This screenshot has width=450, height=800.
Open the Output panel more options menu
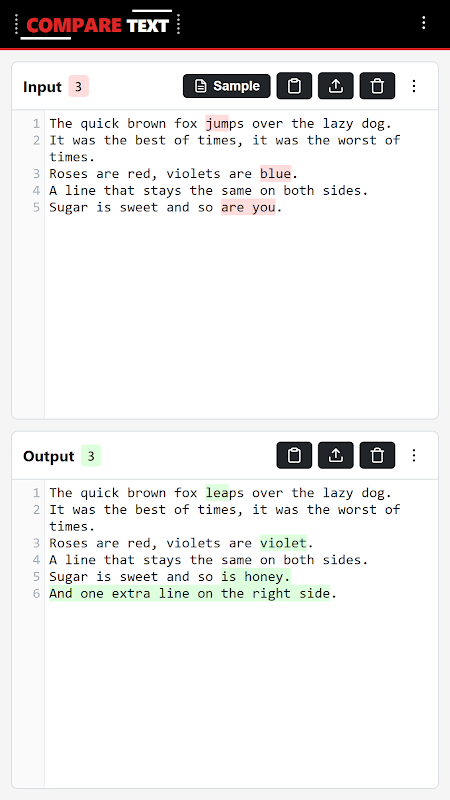click(414, 455)
